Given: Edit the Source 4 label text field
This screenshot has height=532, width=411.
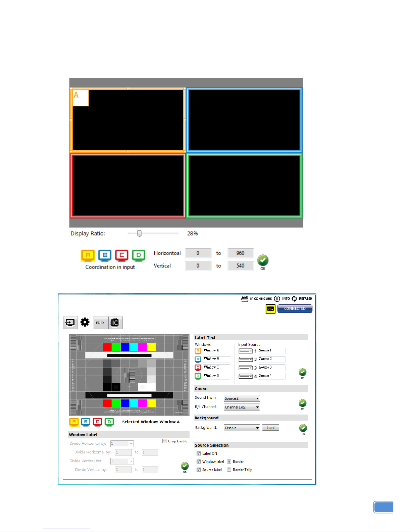Looking at the screenshot, I should [271, 376].
